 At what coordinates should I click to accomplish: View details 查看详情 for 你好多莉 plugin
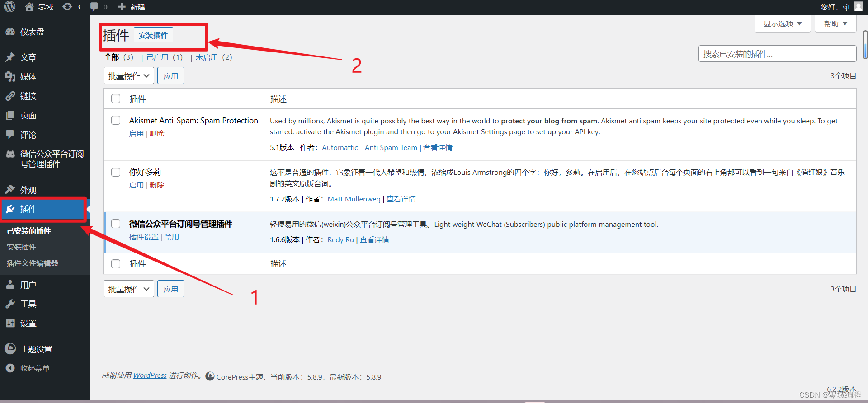401,199
